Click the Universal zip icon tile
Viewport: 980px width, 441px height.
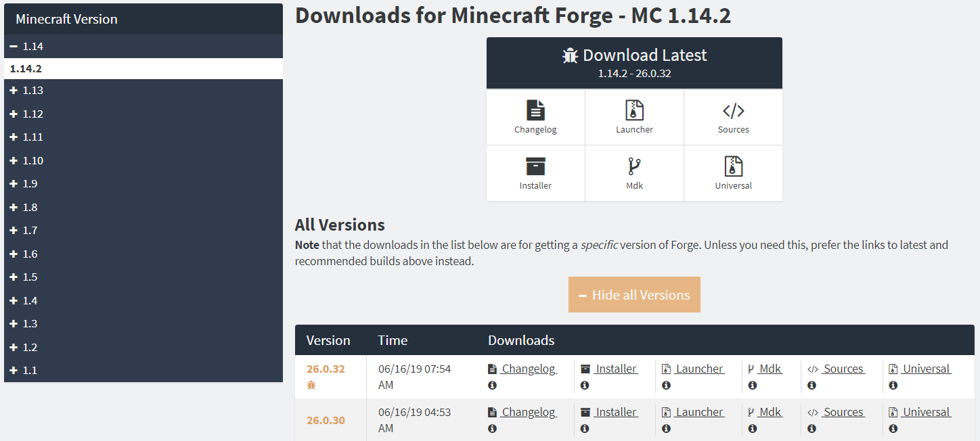(733, 173)
